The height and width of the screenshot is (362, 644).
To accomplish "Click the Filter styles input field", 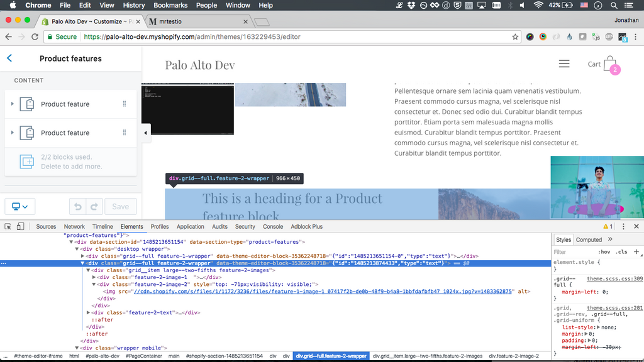I will point(574,252).
